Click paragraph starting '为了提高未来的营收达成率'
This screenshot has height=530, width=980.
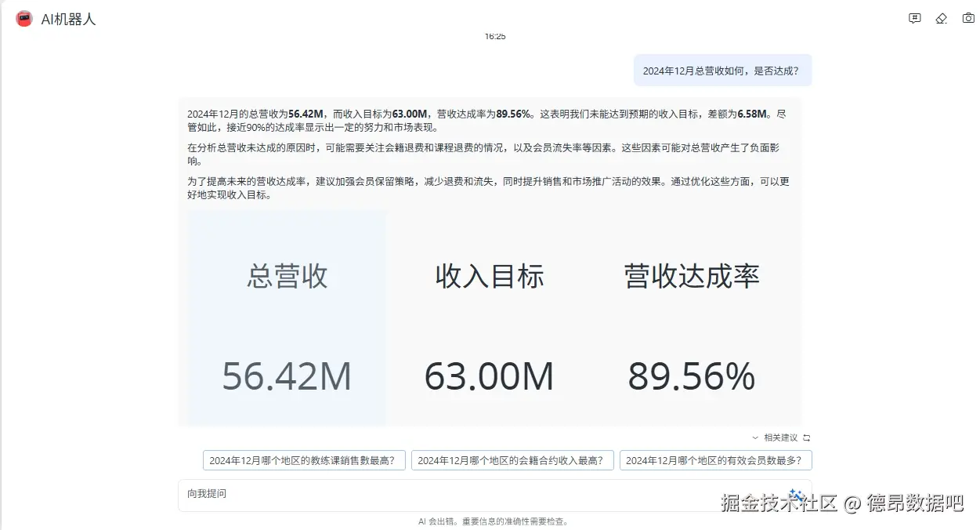488,188
